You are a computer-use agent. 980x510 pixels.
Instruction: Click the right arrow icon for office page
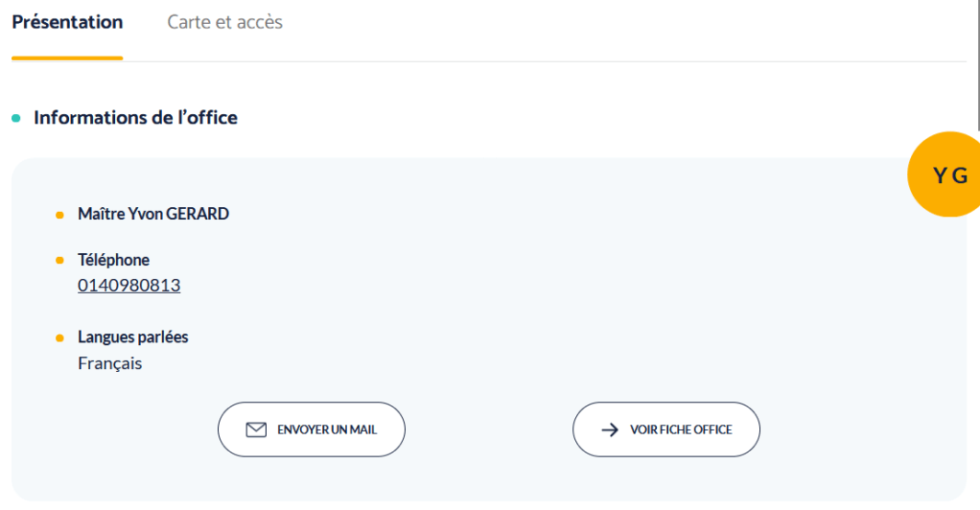coord(610,429)
